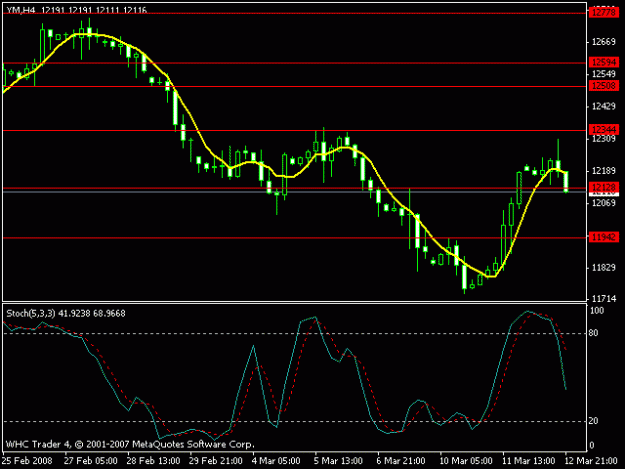625x469 pixels.
Task: Click the stochastic 100 scale label
Action: (x=596, y=311)
